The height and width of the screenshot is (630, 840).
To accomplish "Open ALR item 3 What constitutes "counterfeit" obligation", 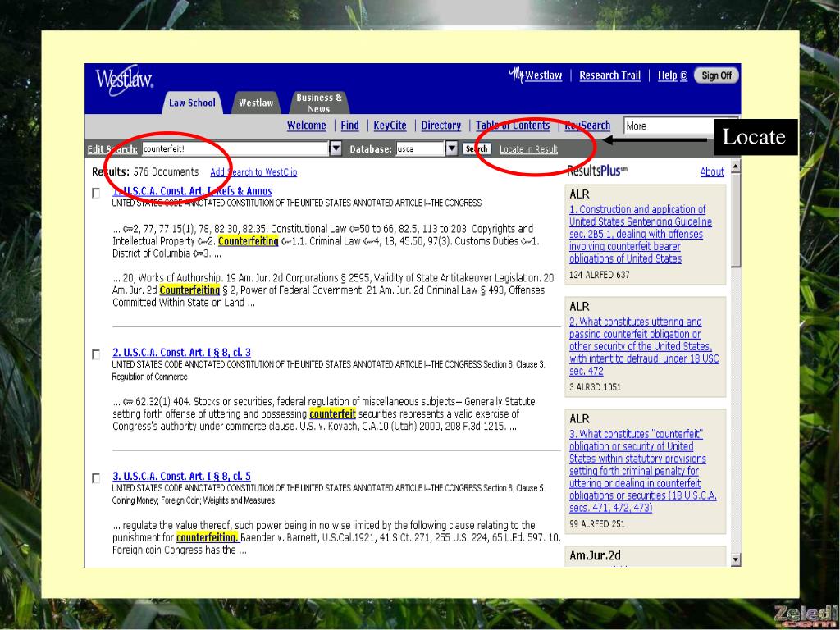I will tap(643, 471).
